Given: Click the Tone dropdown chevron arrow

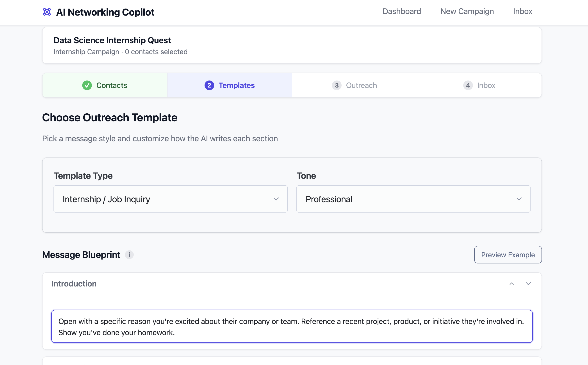Looking at the screenshot, I should tap(519, 199).
